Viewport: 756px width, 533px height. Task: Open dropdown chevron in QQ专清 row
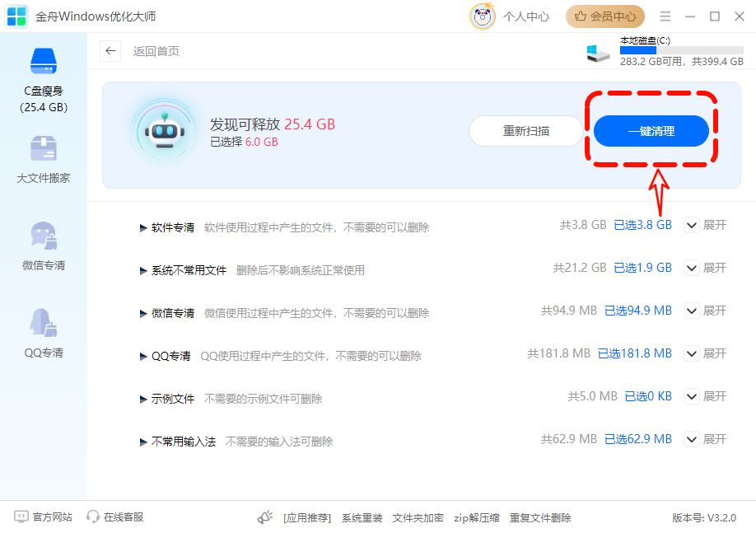click(692, 353)
